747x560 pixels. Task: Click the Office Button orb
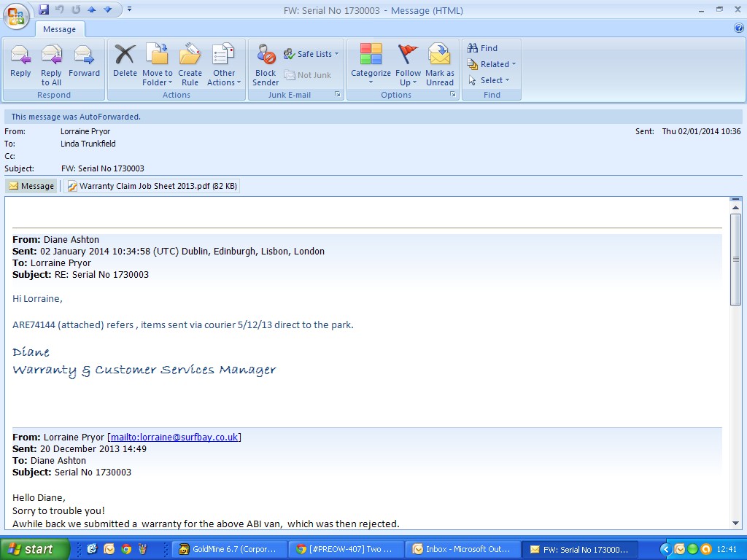[x=16, y=15]
